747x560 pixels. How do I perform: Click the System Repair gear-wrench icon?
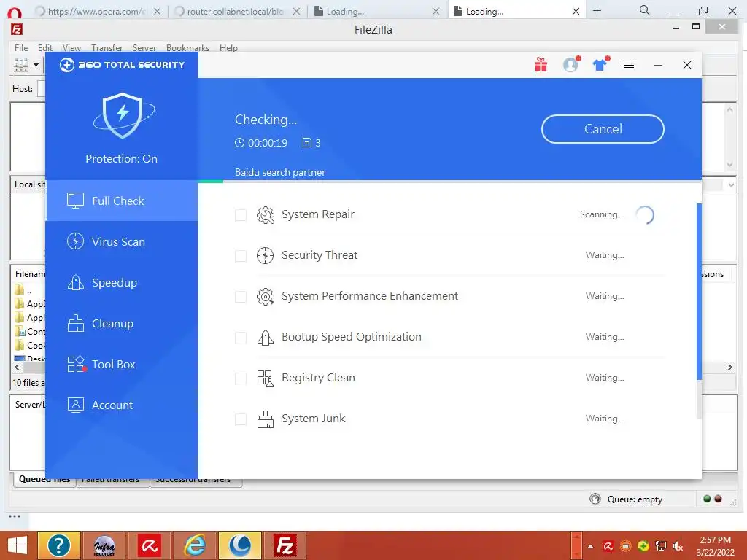tap(266, 215)
